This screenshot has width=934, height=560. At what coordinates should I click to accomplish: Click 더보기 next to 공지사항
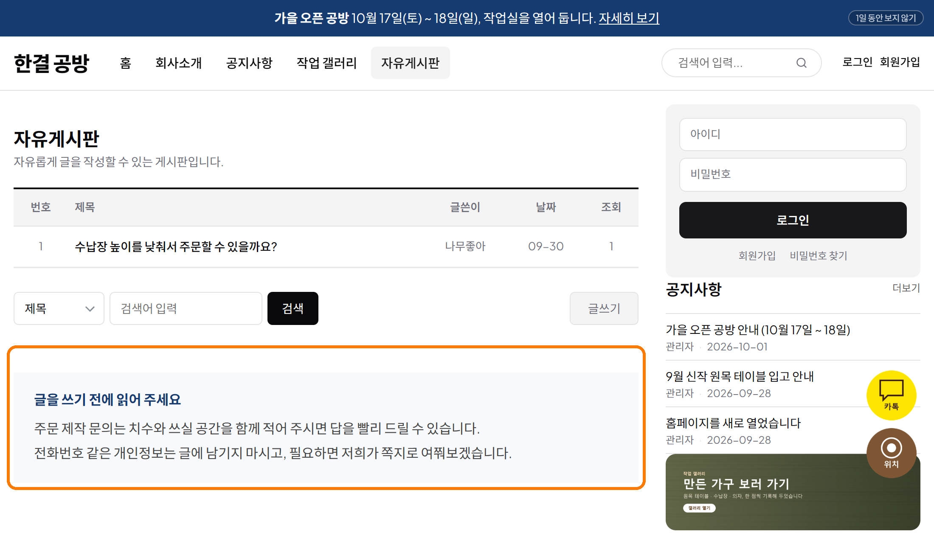[x=906, y=288]
